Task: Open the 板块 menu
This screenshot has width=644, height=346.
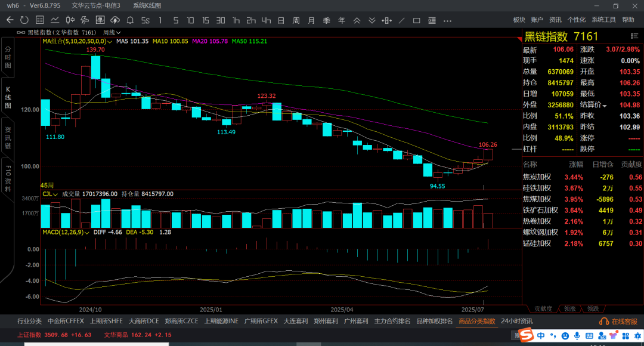Action: (519, 20)
